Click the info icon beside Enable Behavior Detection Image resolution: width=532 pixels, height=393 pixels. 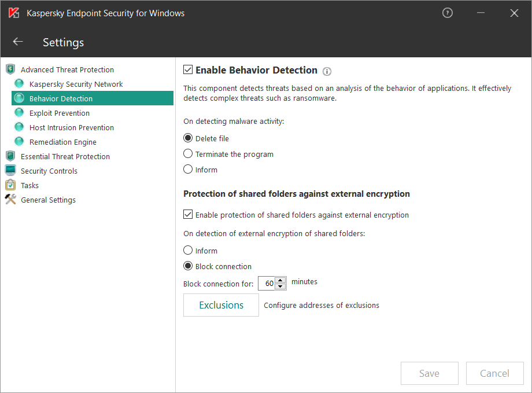[x=327, y=71]
